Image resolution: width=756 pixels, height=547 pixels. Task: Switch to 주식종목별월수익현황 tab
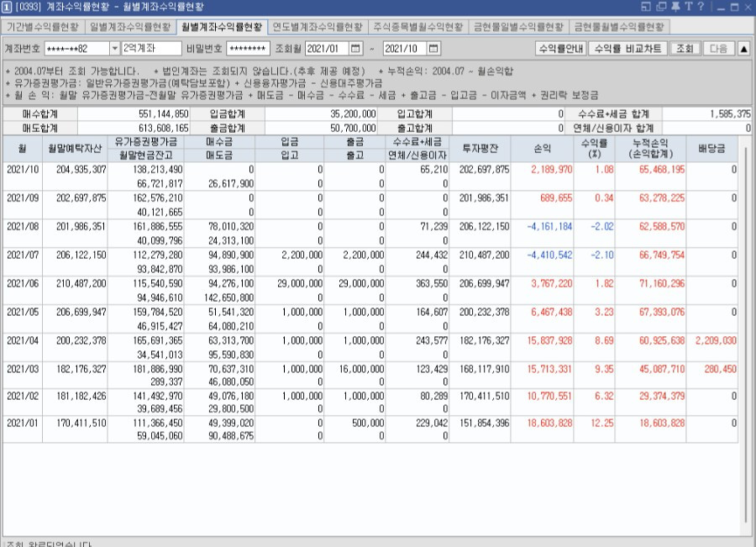pos(418,27)
